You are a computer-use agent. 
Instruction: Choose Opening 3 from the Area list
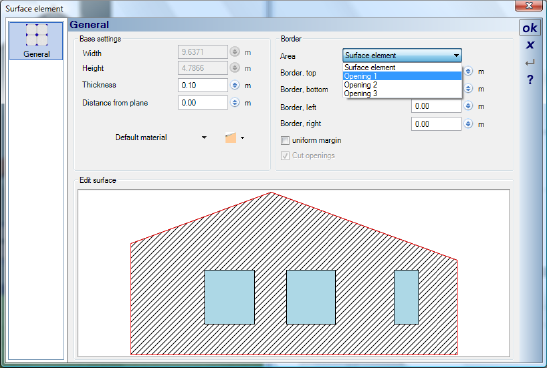tap(402, 93)
